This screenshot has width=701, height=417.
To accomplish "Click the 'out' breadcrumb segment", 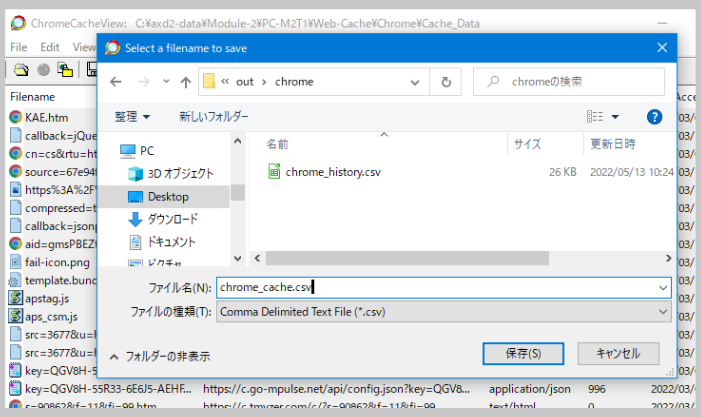I will coord(245,82).
